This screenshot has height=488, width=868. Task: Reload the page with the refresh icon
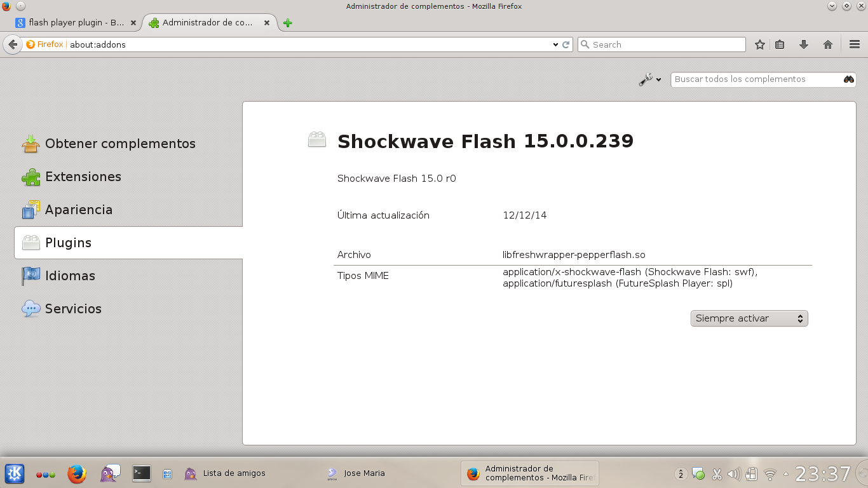click(566, 44)
